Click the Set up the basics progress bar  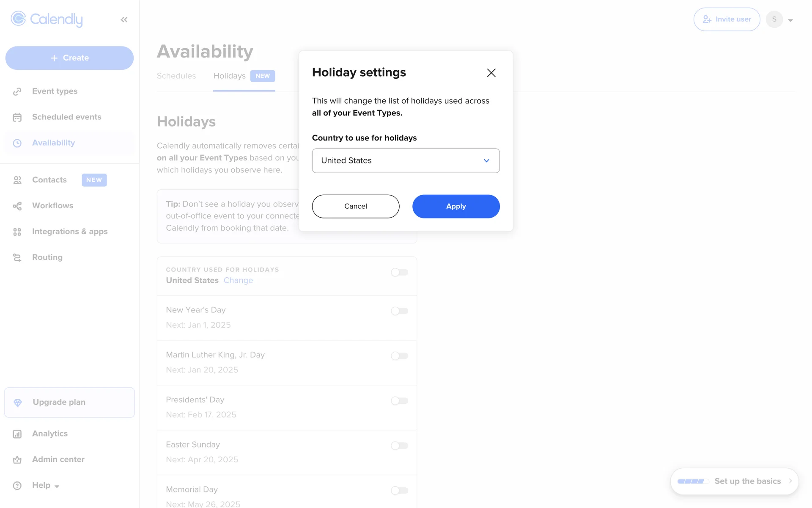click(x=693, y=481)
